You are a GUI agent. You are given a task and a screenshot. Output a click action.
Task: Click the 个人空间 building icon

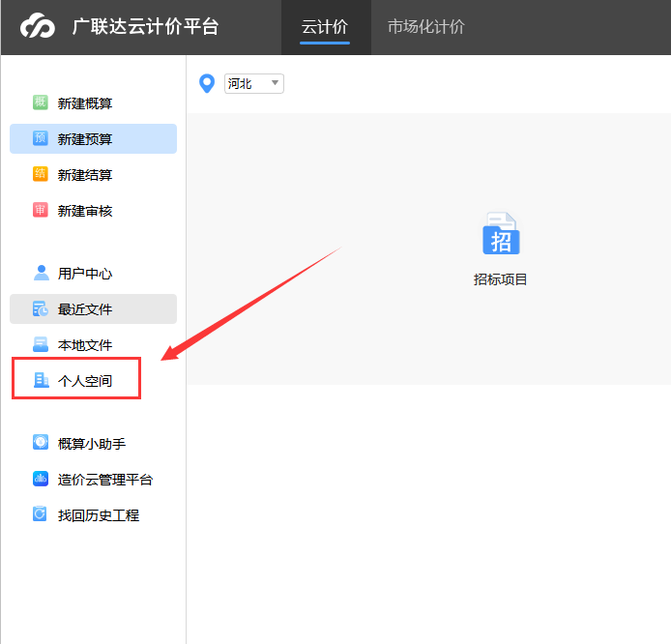[41, 380]
